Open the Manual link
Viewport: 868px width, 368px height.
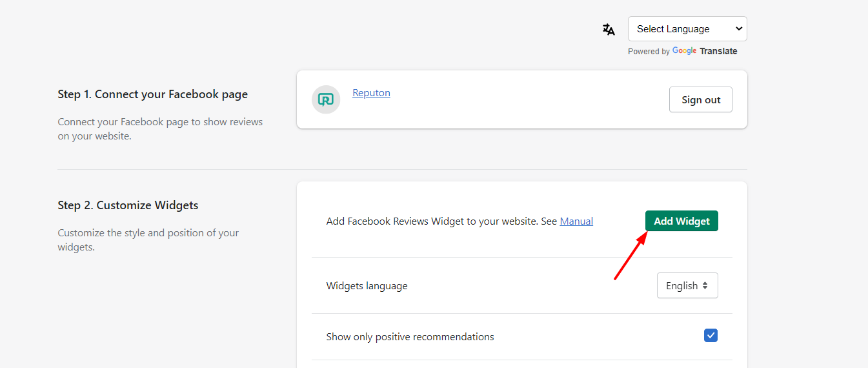click(x=576, y=221)
